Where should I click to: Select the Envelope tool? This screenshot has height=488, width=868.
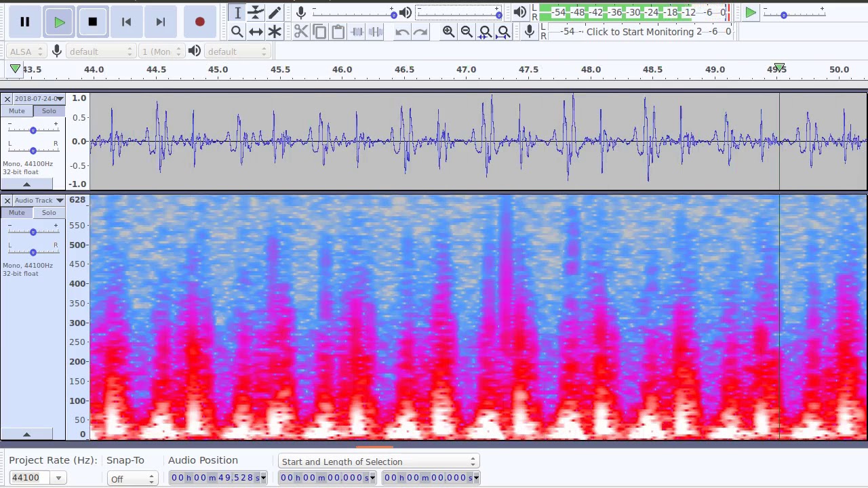click(x=256, y=12)
